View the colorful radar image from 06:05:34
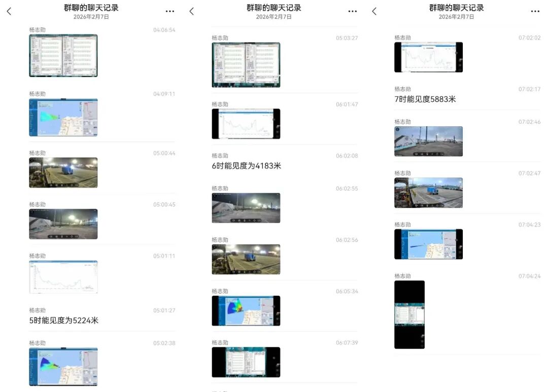548x392 pixels. click(x=246, y=310)
